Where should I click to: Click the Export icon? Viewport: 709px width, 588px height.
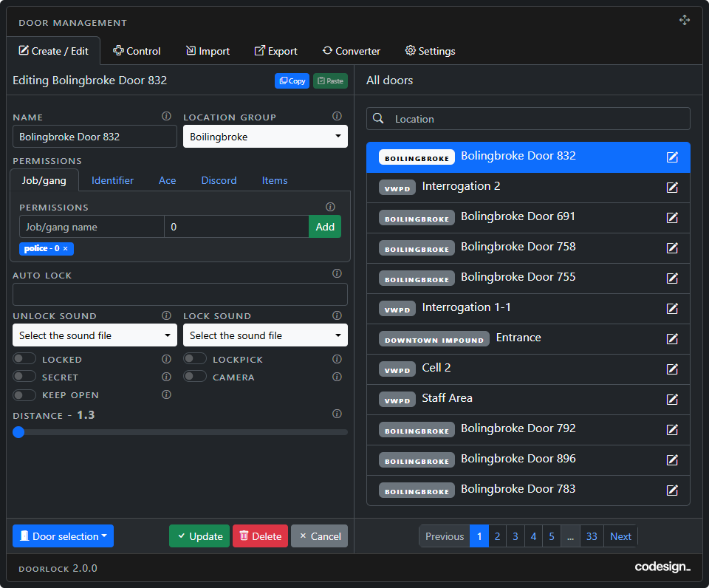point(258,51)
